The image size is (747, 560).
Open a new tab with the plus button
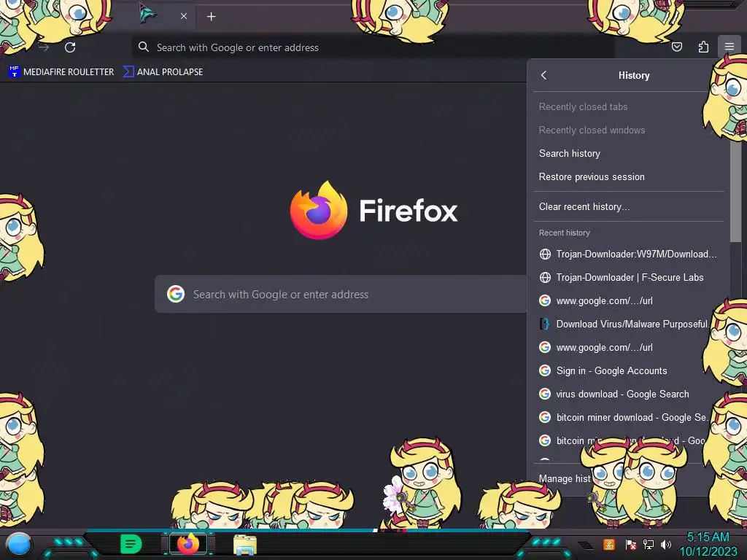pyautogui.click(x=211, y=17)
